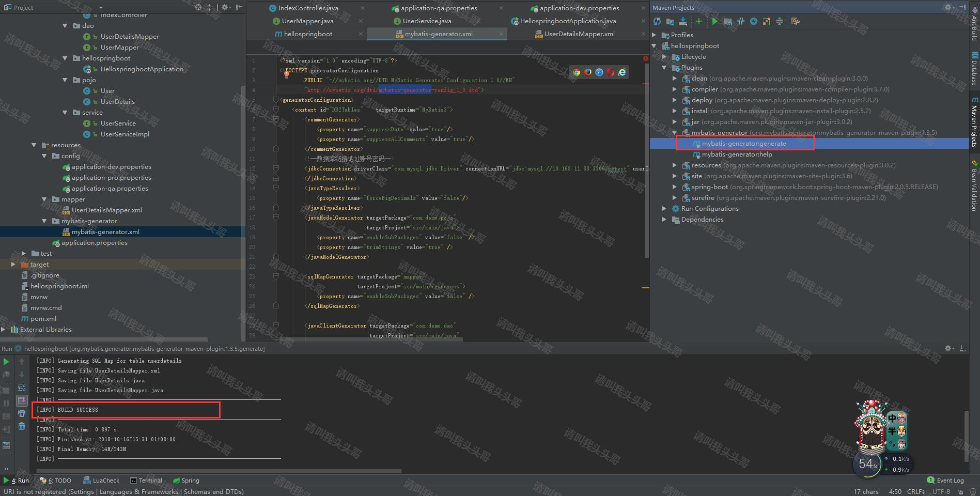Image resolution: width=980 pixels, height=496 pixels.
Task: Hide the Maven Projects panel
Action: click(x=962, y=7)
